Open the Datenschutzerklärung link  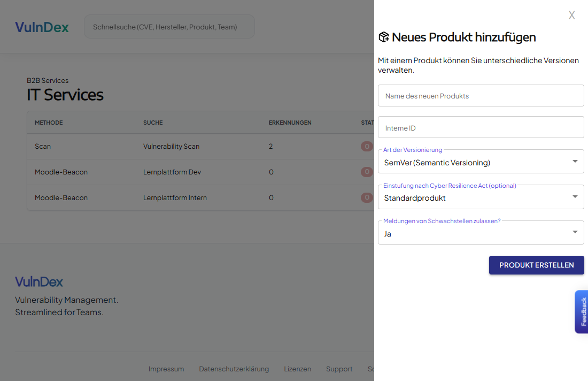(234, 369)
